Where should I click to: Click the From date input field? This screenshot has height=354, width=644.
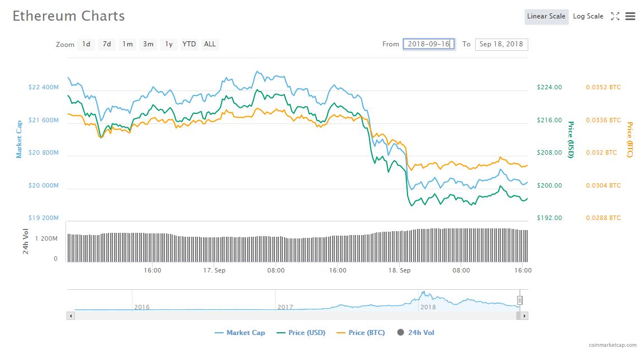tap(429, 44)
